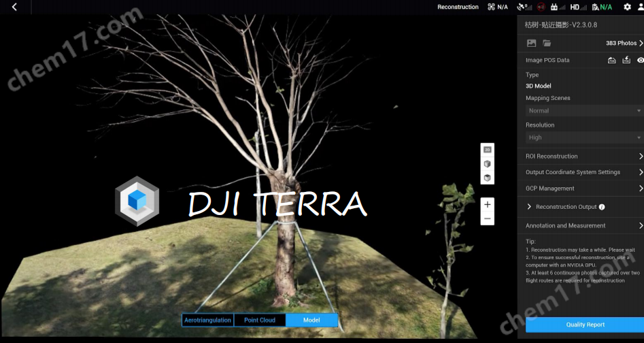Click the import POS data icon

click(x=611, y=60)
